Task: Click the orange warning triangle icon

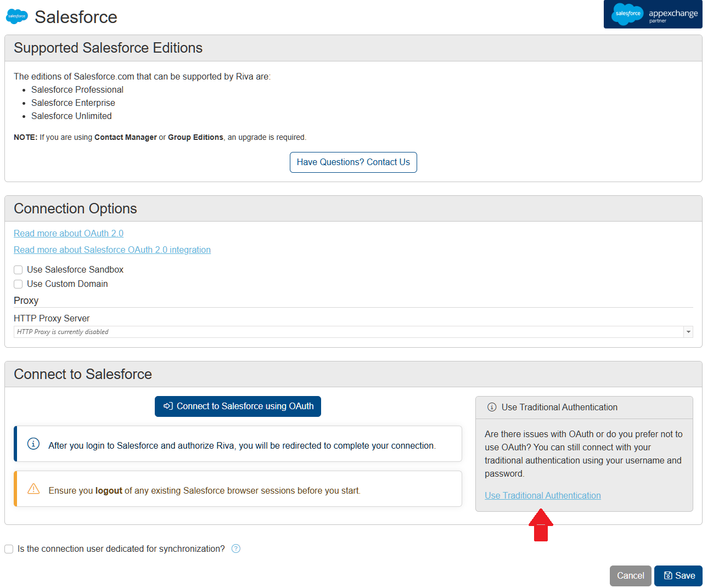Action: [x=33, y=489]
